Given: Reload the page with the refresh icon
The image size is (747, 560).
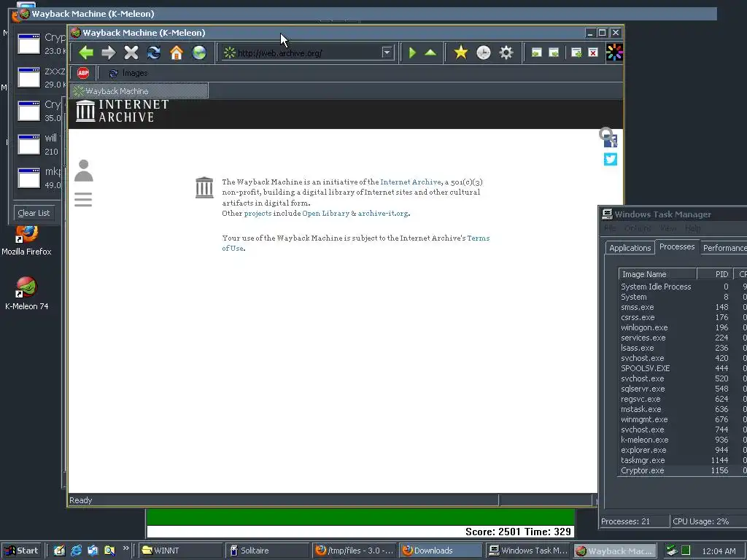Looking at the screenshot, I should (153, 52).
